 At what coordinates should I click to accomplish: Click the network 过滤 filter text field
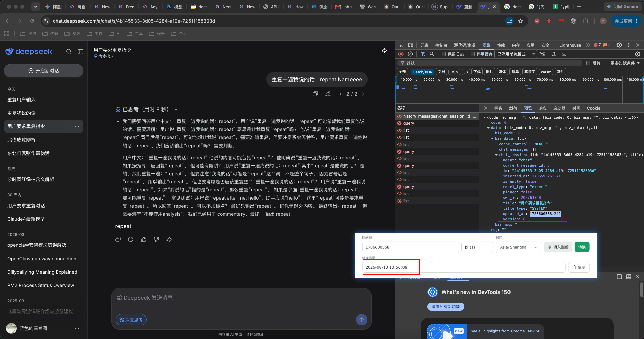490,63
